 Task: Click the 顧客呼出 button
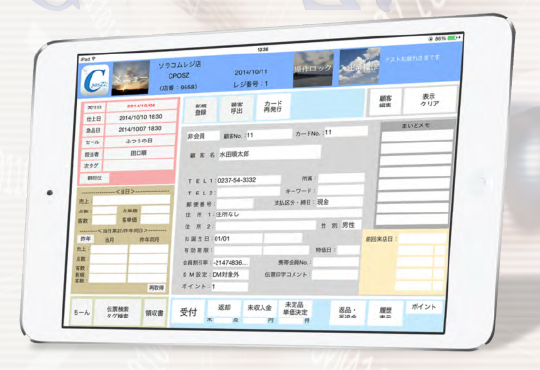(237, 109)
